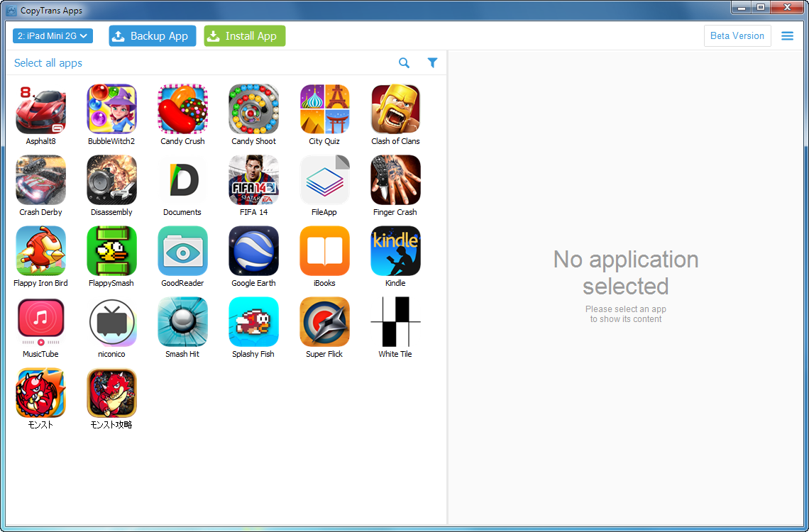Select the City Quiz app icon
Screen dimensions: 809x532
point(324,109)
